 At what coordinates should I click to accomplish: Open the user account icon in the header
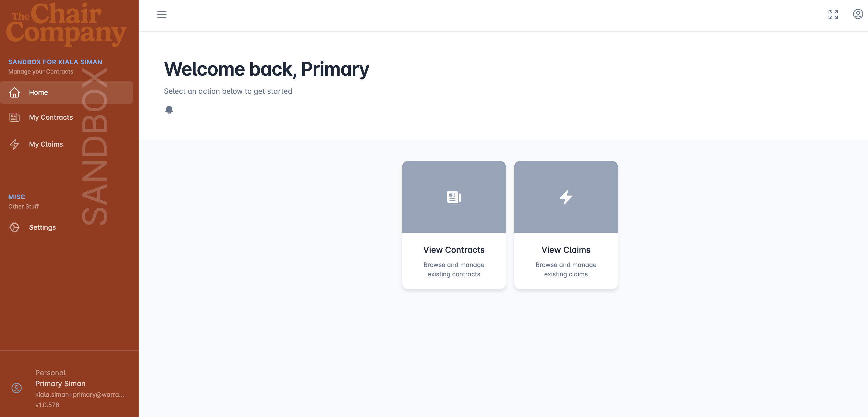click(x=858, y=14)
